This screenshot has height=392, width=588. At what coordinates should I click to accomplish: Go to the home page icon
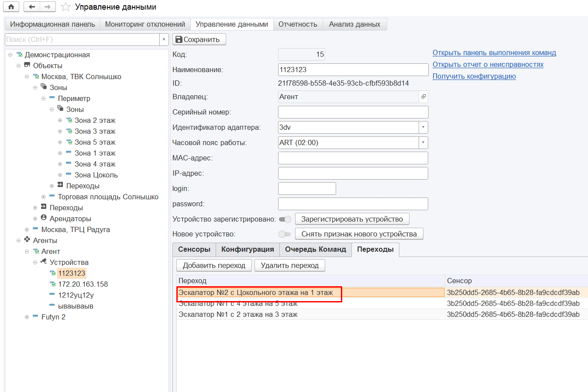tap(11, 7)
